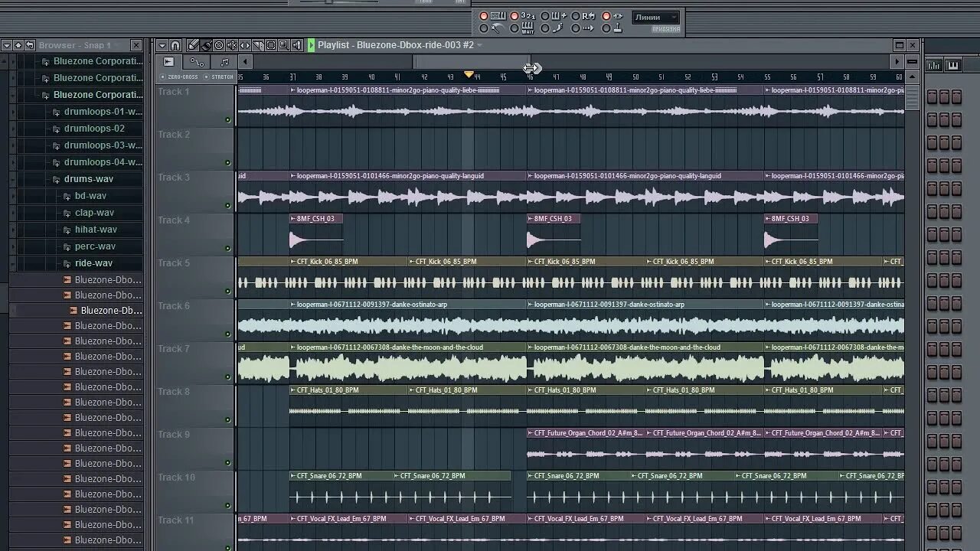Toggle Wait for input button
The height and width of the screenshot is (551, 980).
(x=523, y=28)
